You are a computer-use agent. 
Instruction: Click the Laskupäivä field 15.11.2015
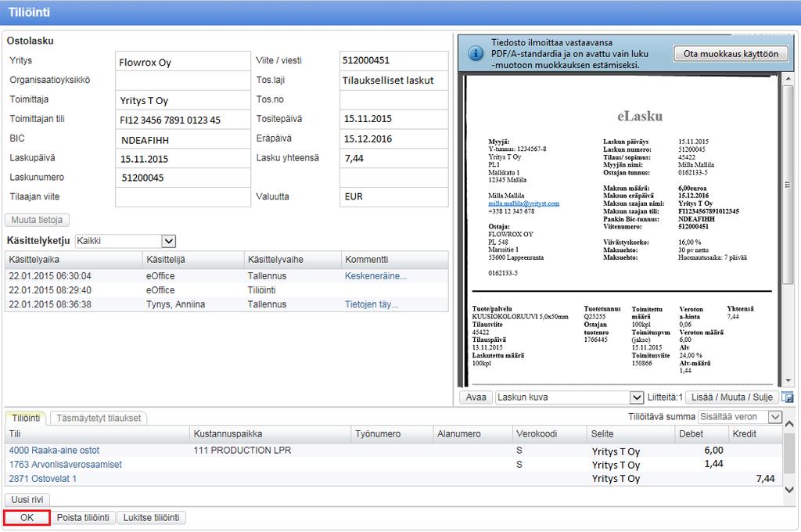tap(183, 158)
